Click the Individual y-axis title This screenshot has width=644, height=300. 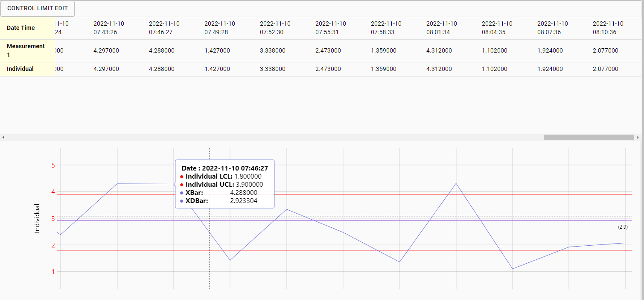(x=37, y=218)
